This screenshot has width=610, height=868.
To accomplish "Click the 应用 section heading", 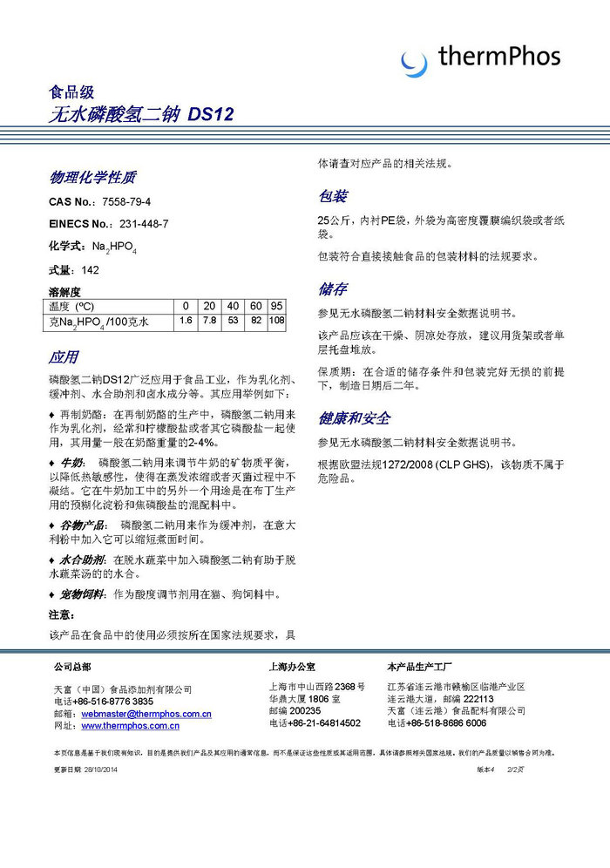I will (64, 357).
